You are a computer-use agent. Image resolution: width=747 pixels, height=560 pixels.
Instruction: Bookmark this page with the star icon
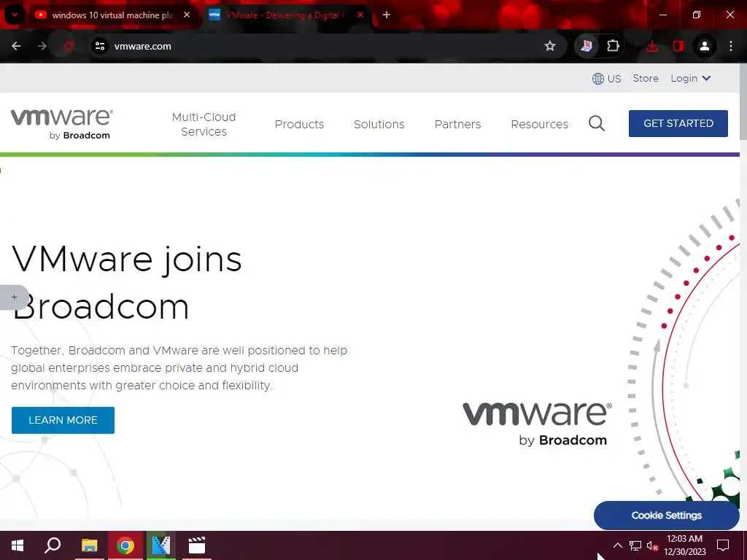(550, 46)
